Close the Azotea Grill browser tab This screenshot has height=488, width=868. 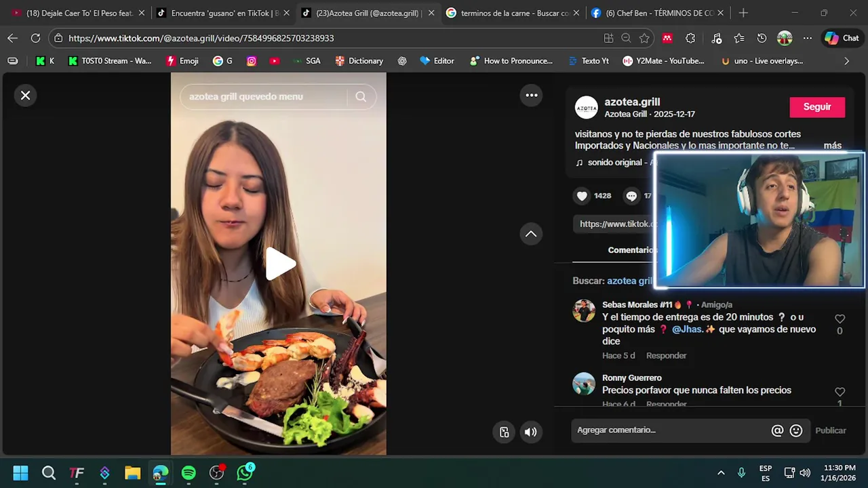pyautogui.click(x=431, y=13)
